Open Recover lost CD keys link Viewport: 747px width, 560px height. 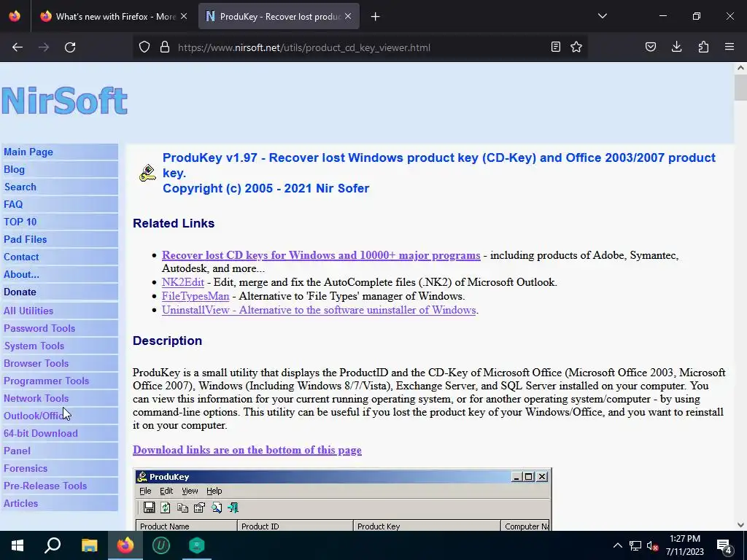click(321, 255)
